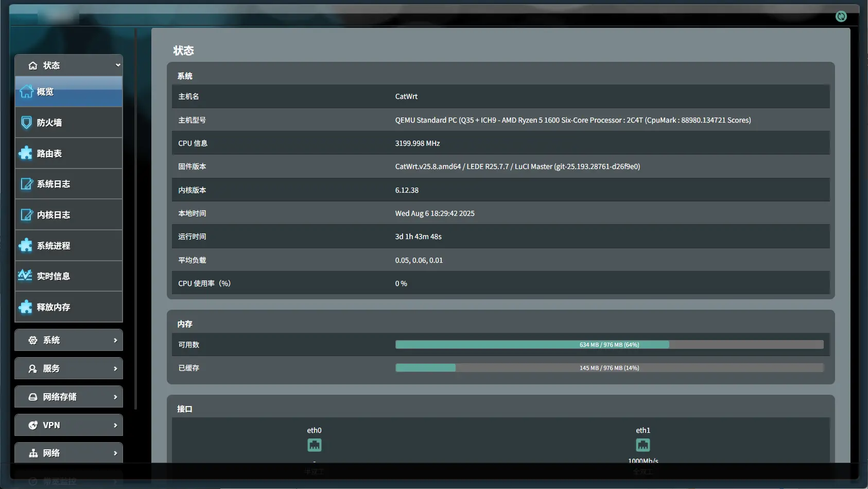The image size is (868, 489).
Task: Expand the 服务 menu section
Action: tap(68, 368)
